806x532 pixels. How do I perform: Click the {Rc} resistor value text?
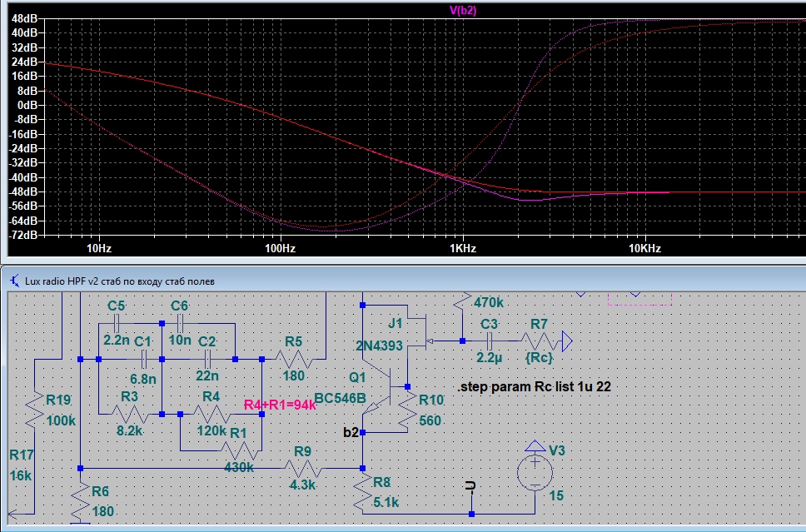pos(540,356)
